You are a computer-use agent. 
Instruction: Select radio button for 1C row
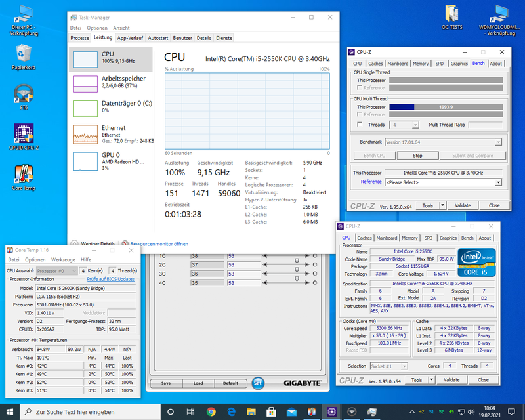point(315,255)
